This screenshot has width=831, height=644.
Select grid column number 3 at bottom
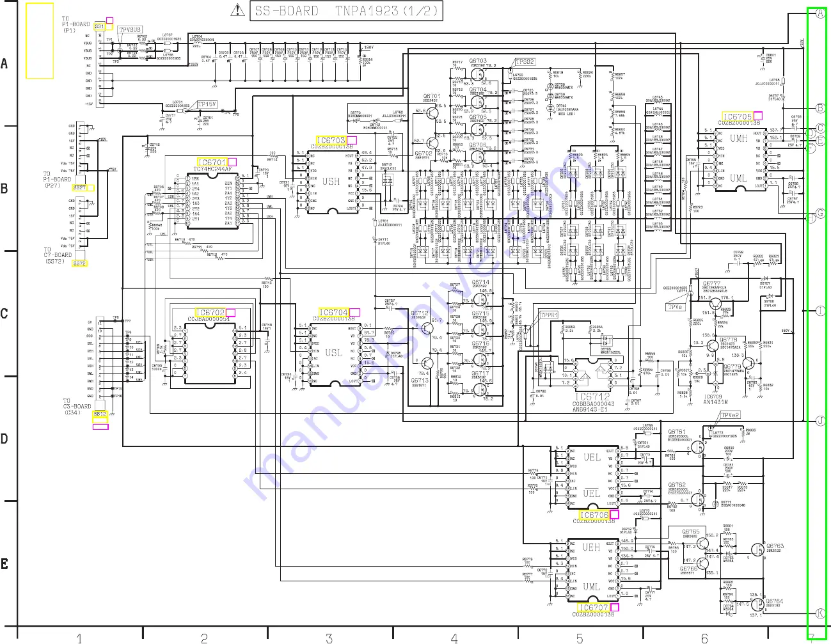coord(329,638)
